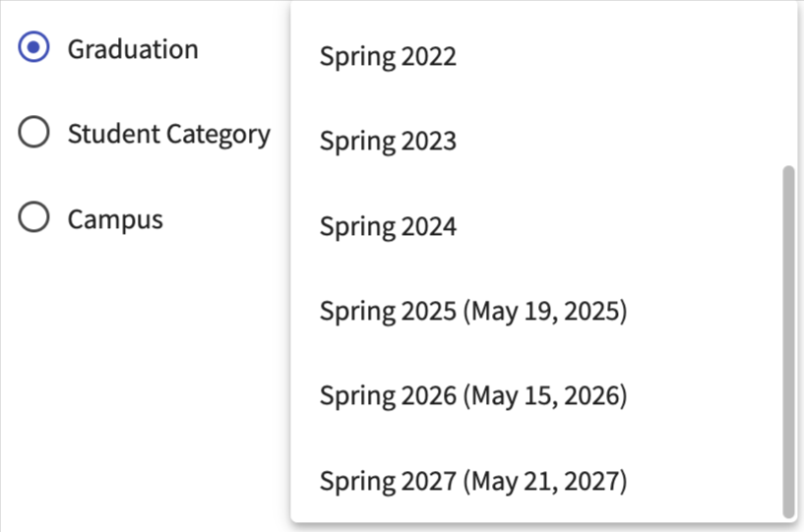Screen dimensions: 804x532
Task: Select Spring 2024 in the list
Action: pos(388,226)
